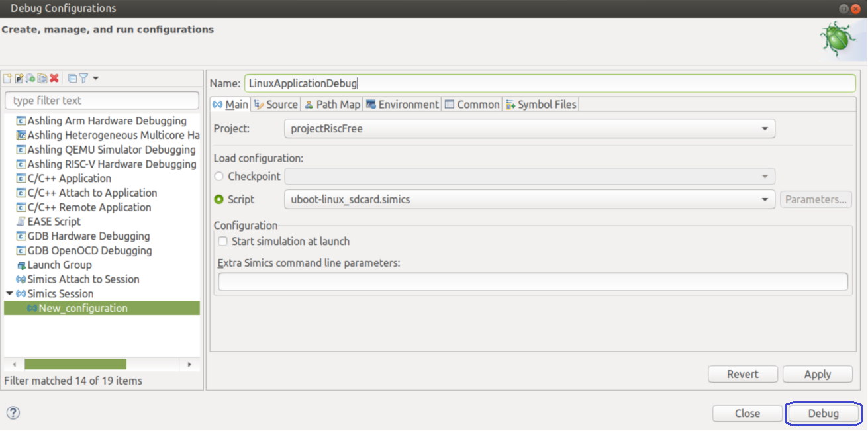The height and width of the screenshot is (431, 868).
Task: Open the Project dropdown
Action: tap(530, 129)
